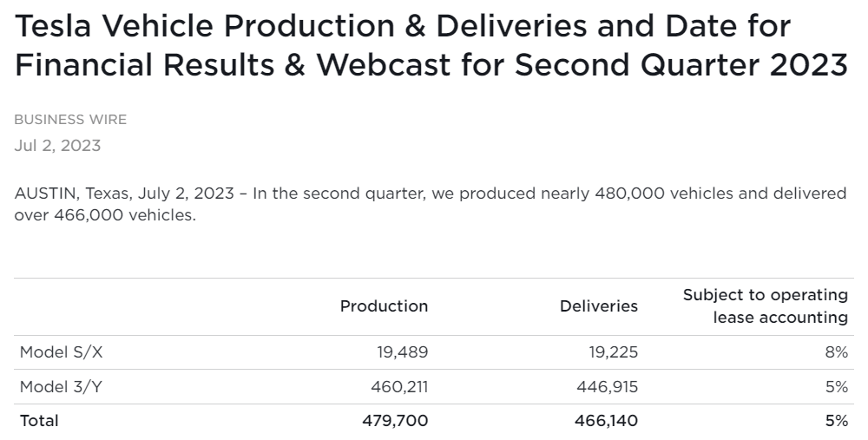Screen dimensions: 868x440
Task: Click the Jul 2, 2023 publication date
Action: 57,146
